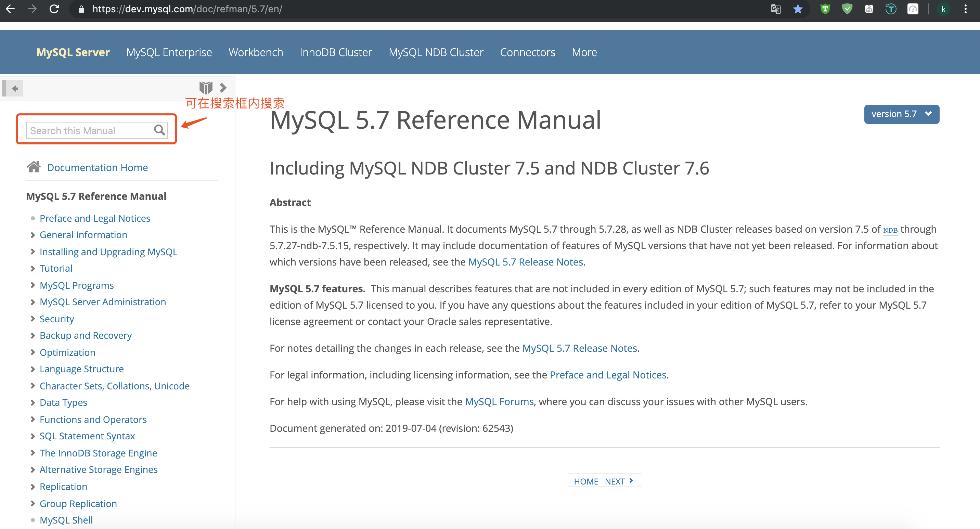Click the Documentation Home house icon
The width and height of the screenshot is (980, 529).
pos(34,167)
